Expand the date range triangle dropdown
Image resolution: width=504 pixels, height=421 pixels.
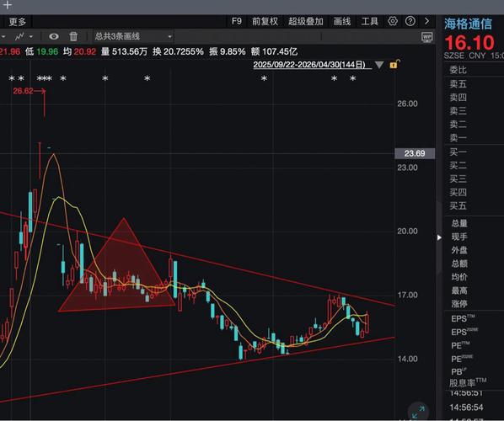click(x=379, y=65)
